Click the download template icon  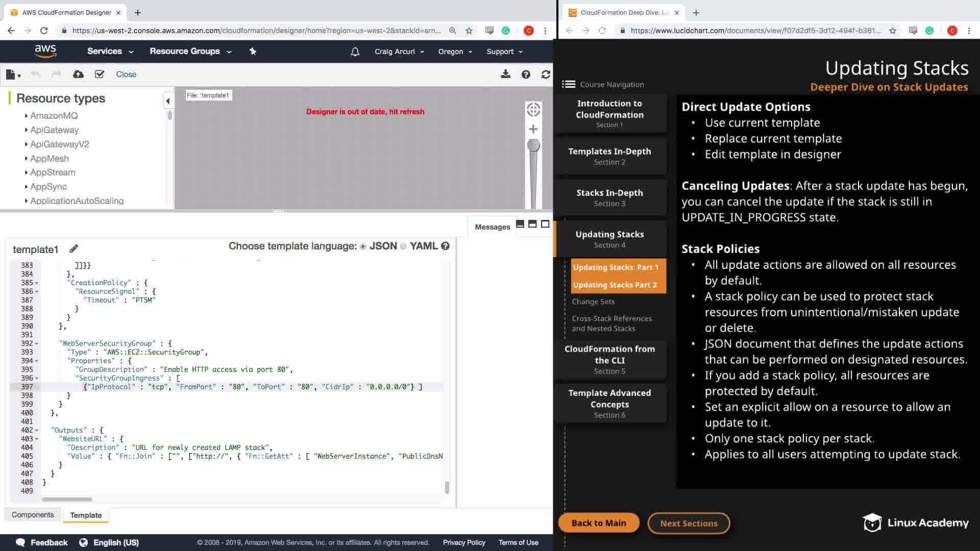tap(505, 74)
